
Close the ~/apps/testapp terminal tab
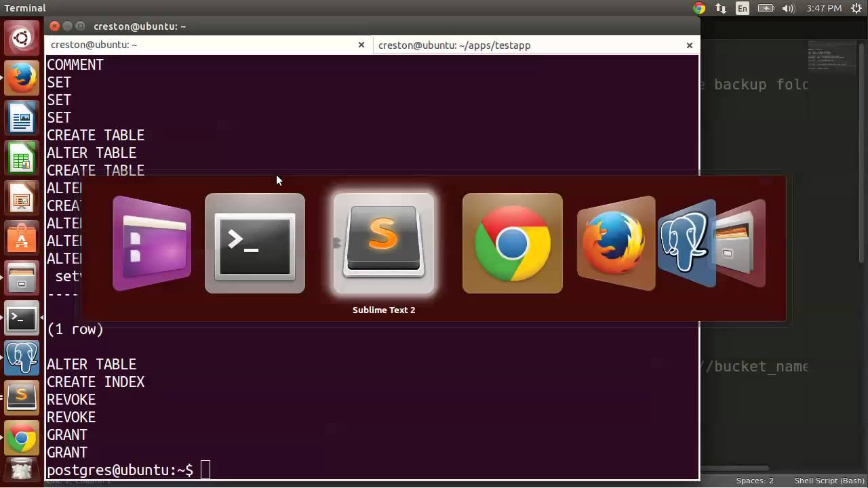(690, 45)
